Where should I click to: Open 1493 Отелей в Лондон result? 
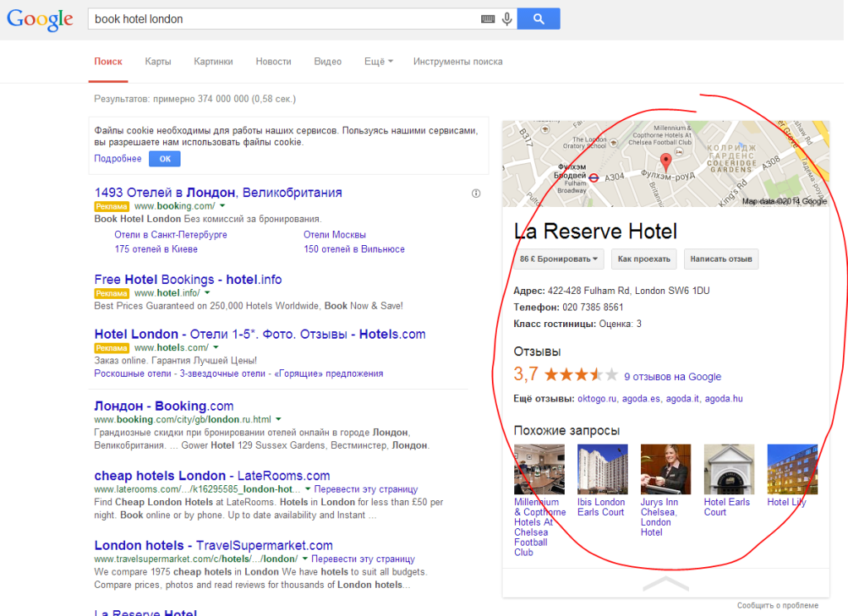(218, 193)
